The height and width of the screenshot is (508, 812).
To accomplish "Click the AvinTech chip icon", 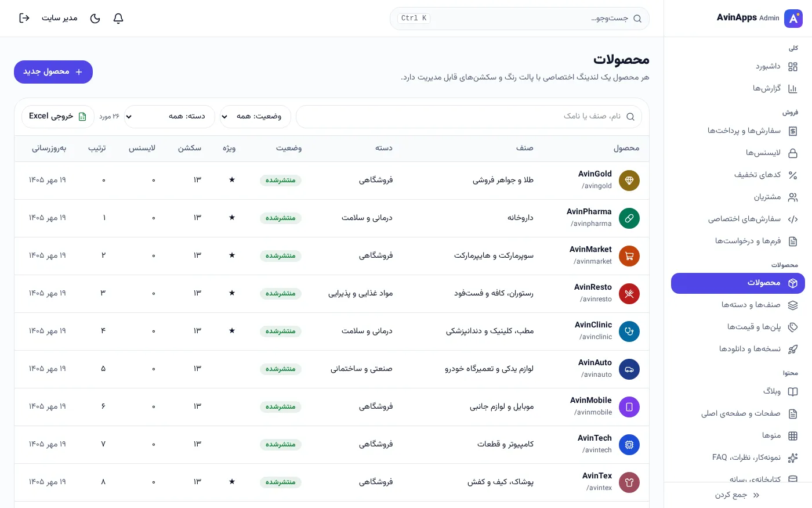I will click(x=629, y=445).
